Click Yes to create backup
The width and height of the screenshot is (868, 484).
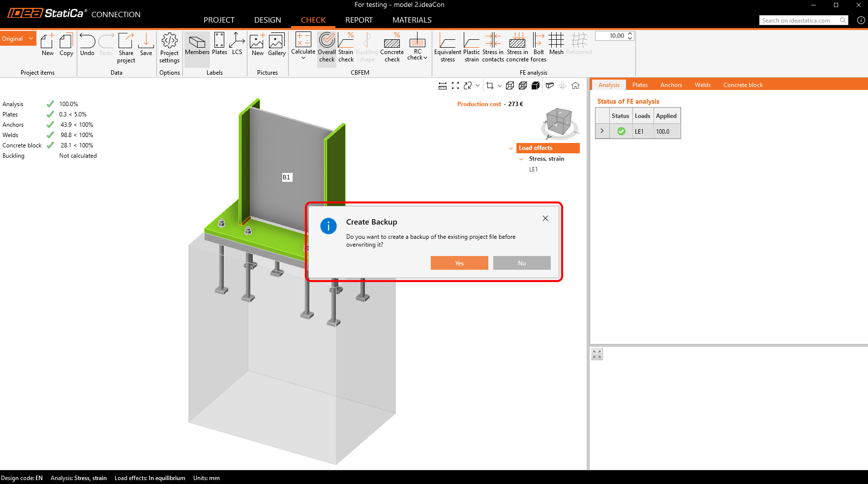coord(459,263)
